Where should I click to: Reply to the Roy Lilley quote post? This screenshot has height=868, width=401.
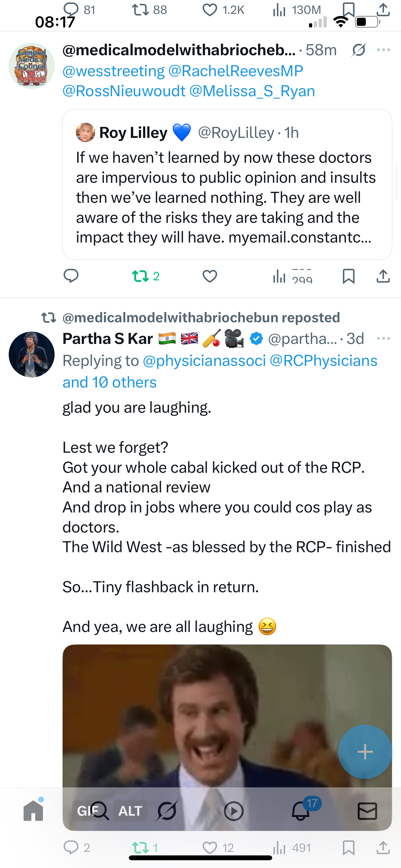[x=71, y=276]
